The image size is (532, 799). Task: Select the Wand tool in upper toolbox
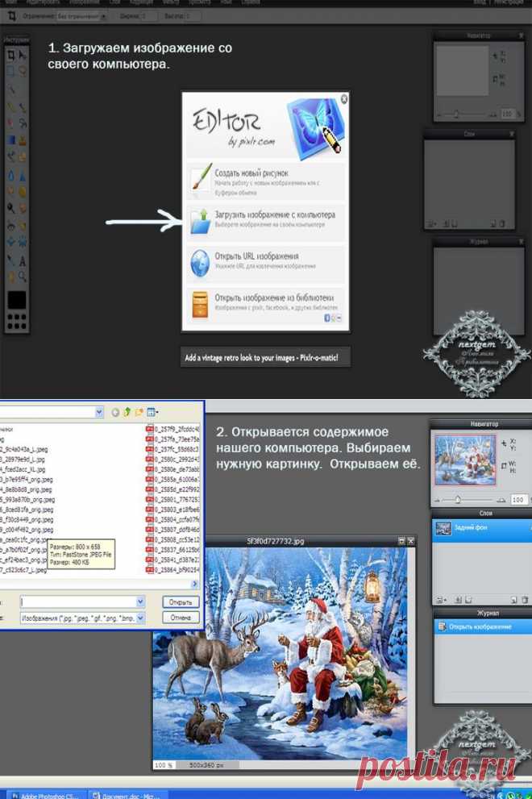pos(10,89)
